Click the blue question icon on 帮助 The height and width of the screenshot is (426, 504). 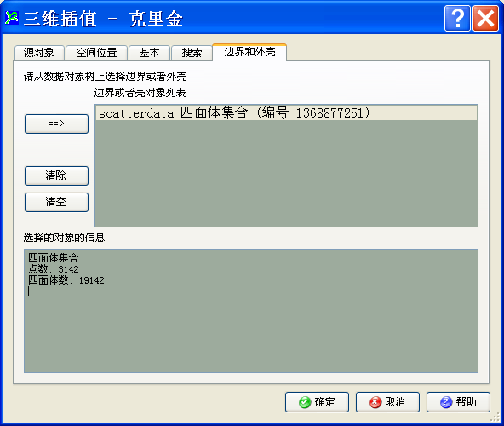tap(446, 402)
